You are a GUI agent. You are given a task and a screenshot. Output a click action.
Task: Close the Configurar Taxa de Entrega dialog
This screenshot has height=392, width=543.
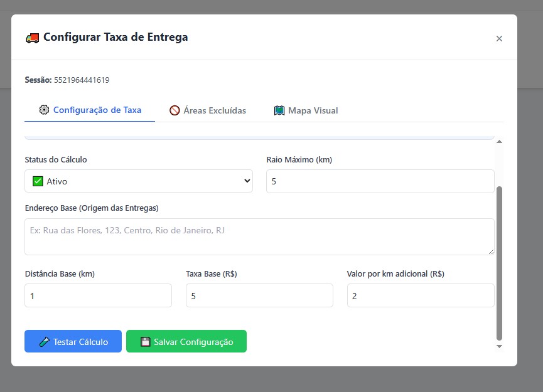click(x=499, y=38)
